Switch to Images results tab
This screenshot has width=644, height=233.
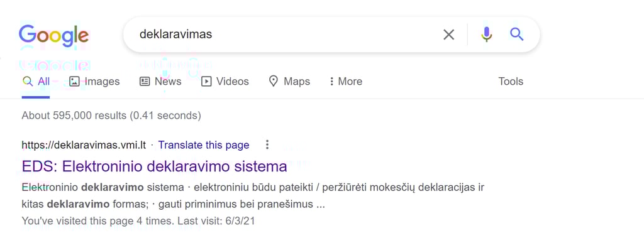point(94,81)
